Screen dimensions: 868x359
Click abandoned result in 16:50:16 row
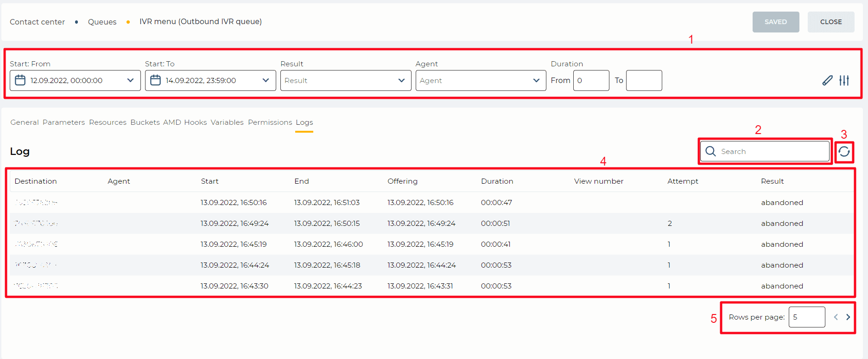[x=782, y=203]
